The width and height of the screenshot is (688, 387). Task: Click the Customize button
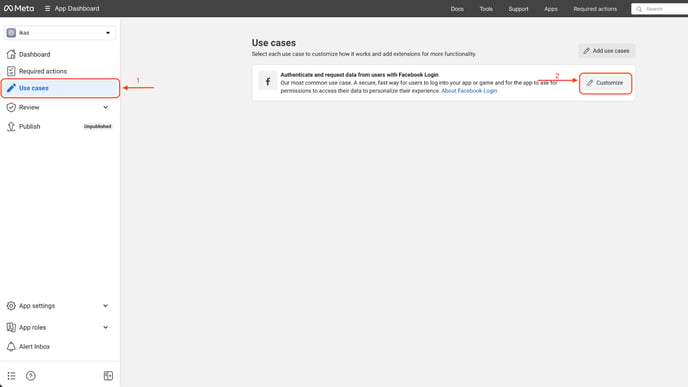click(605, 83)
